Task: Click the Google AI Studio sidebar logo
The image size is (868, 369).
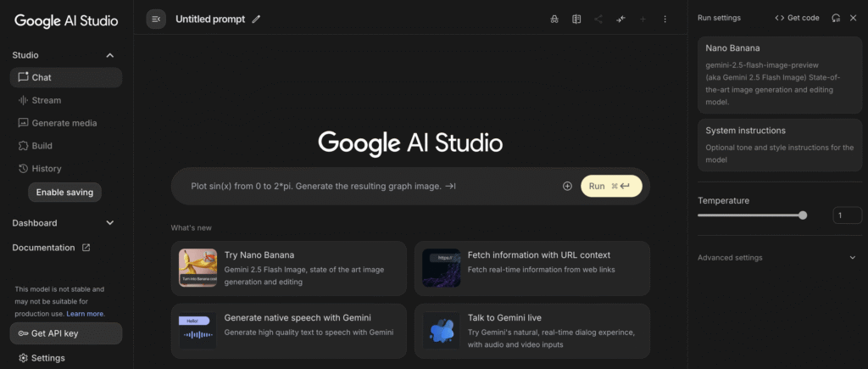Action: pos(66,21)
